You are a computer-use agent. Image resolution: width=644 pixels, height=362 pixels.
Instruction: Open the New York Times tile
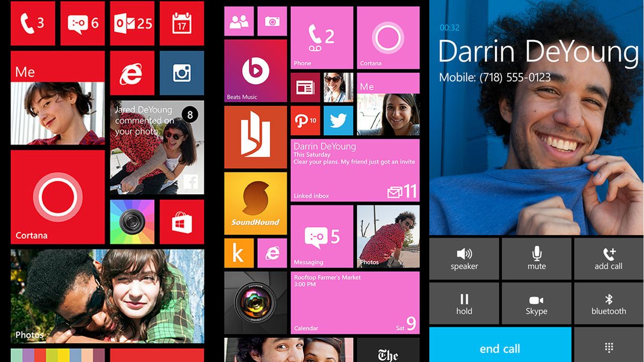point(388,350)
